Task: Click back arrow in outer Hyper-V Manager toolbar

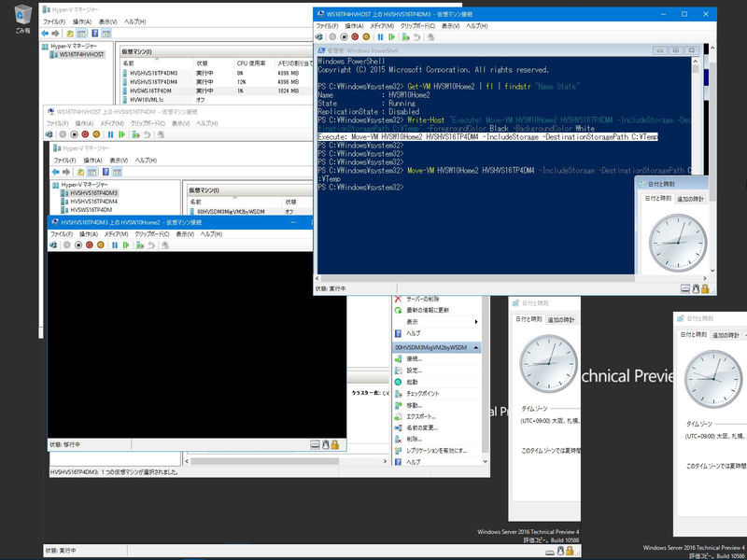Action: click(x=45, y=34)
